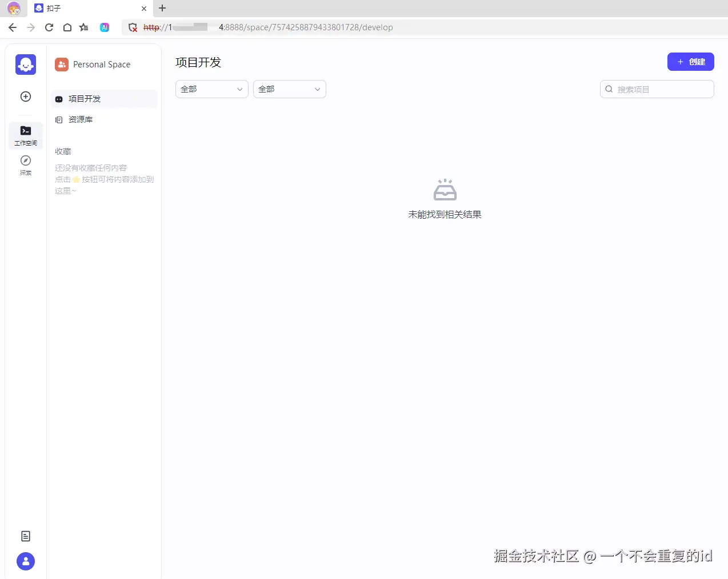This screenshot has width=728, height=579.
Task: Click the browser back arrow
Action: pos(13,27)
